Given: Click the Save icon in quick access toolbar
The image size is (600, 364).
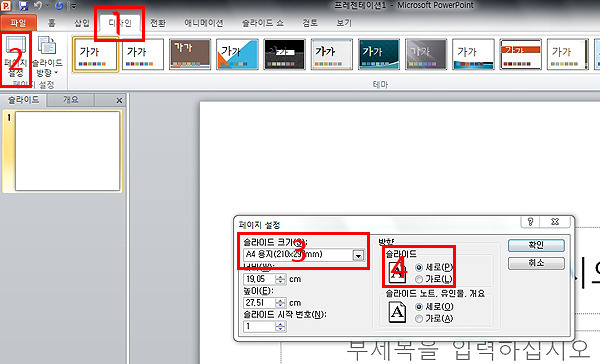Looking at the screenshot, I should 23,6.
